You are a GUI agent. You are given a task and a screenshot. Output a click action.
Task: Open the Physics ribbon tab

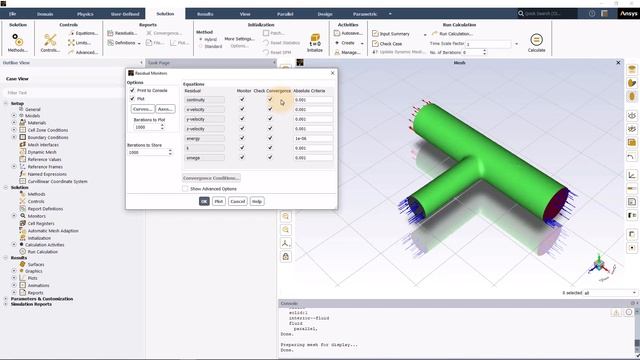pyautogui.click(x=85, y=14)
